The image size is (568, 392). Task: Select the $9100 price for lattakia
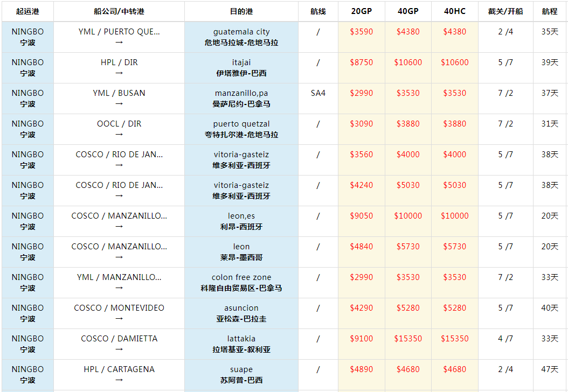tap(361, 339)
